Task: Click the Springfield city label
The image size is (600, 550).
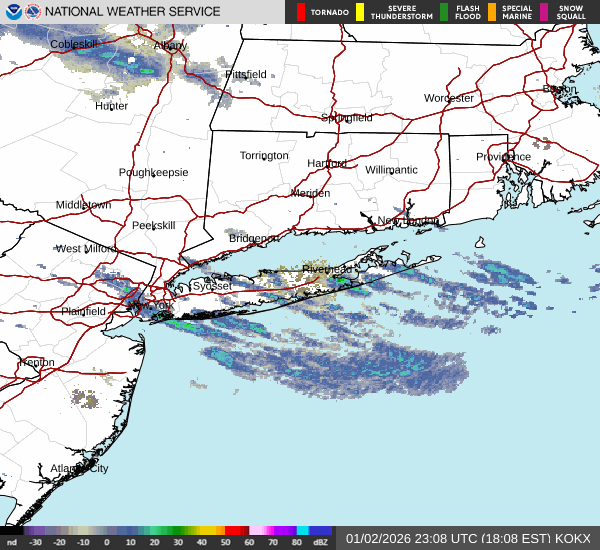Action: pos(346,117)
